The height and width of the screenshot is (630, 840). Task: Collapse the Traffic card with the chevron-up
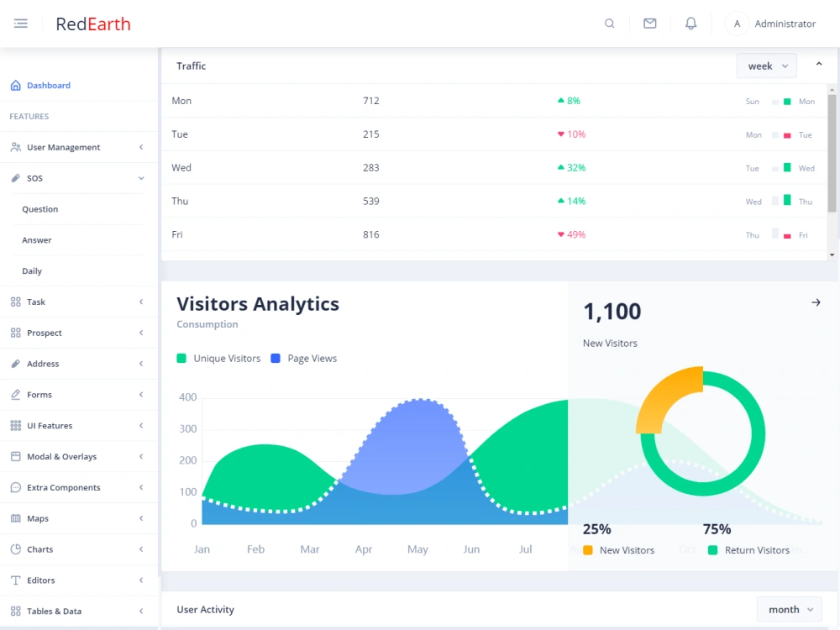click(x=818, y=65)
